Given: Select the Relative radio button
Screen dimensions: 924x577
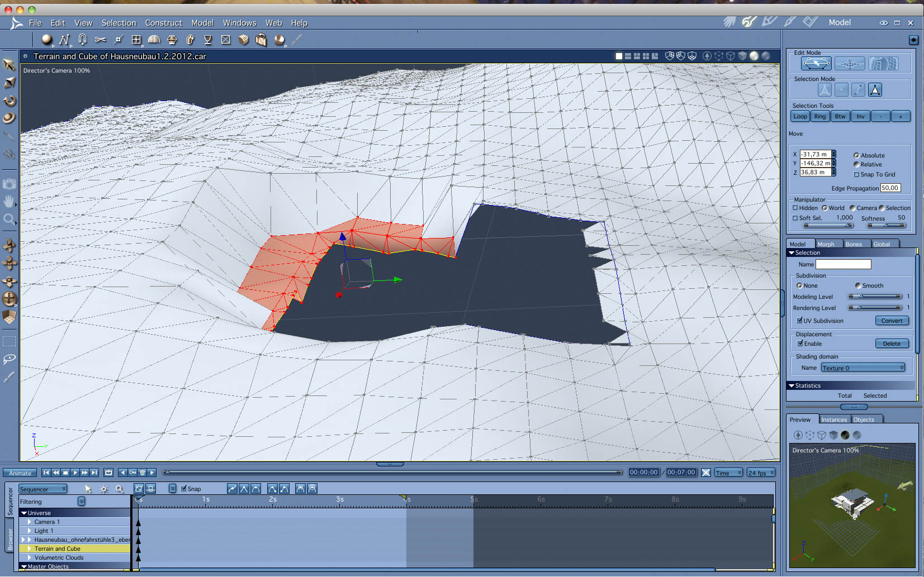Looking at the screenshot, I should [856, 164].
